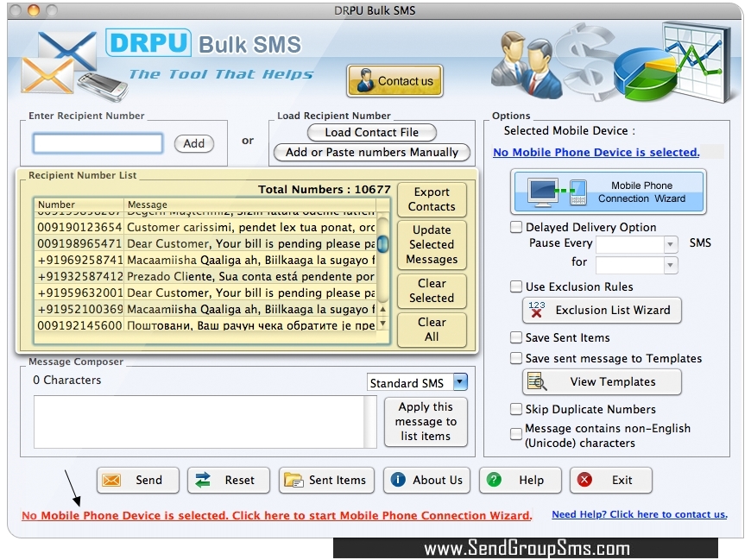Click the Contact us button
751x560 pixels.
(394, 81)
